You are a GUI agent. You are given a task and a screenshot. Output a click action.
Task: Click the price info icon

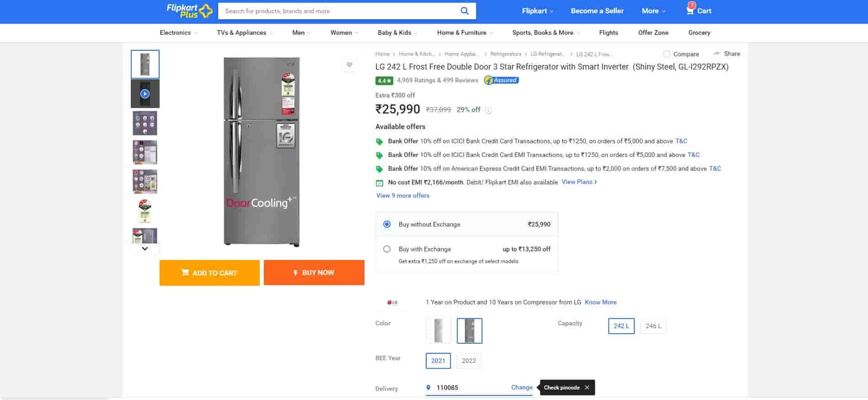[x=488, y=110]
